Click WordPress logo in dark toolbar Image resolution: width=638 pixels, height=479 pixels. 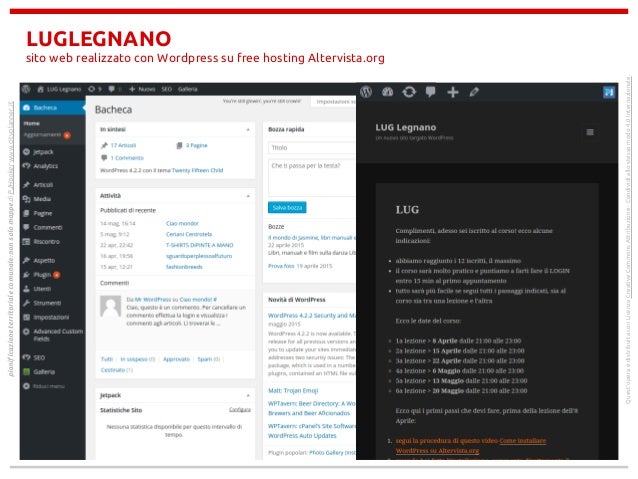point(366,92)
